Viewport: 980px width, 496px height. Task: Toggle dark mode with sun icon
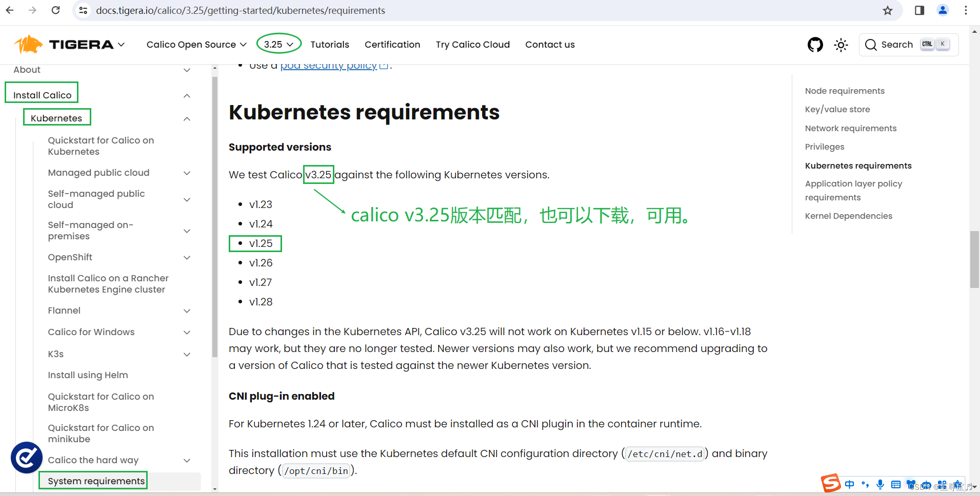[x=841, y=45]
